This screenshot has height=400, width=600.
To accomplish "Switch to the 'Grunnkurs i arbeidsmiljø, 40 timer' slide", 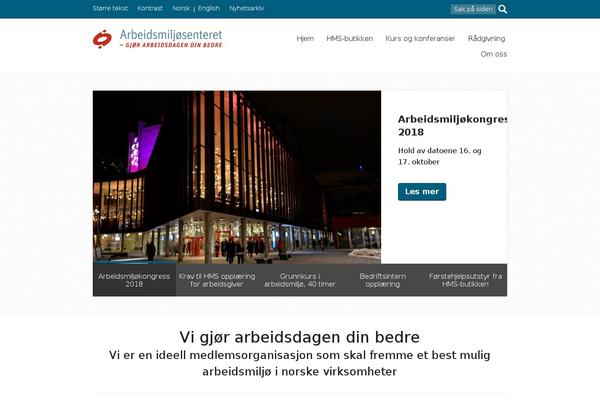I will tap(300, 280).
